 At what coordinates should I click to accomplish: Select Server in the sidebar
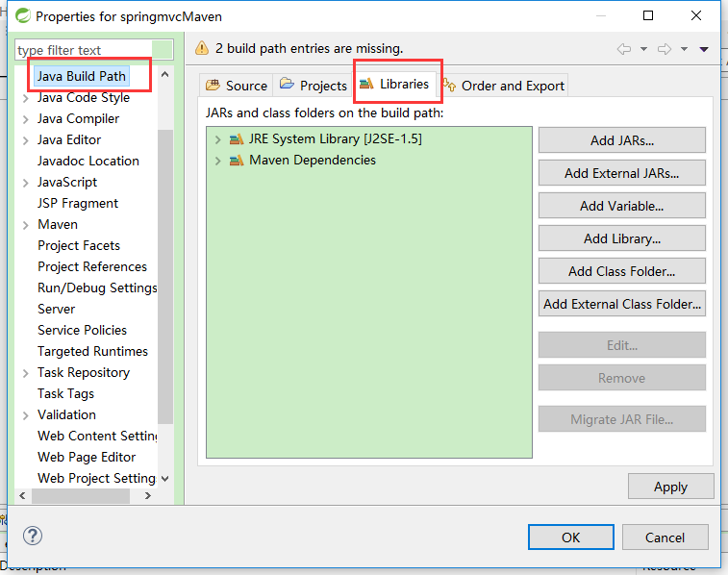[56, 309]
